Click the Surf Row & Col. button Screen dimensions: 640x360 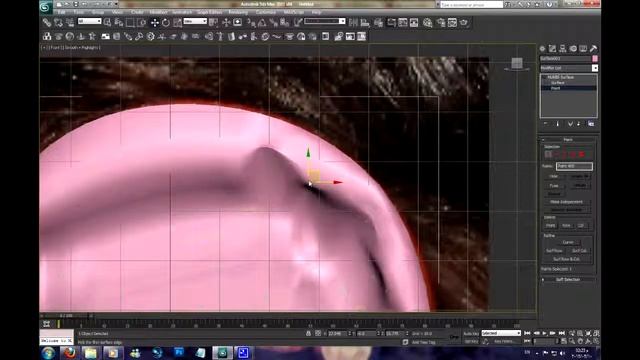[x=567, y=259]
